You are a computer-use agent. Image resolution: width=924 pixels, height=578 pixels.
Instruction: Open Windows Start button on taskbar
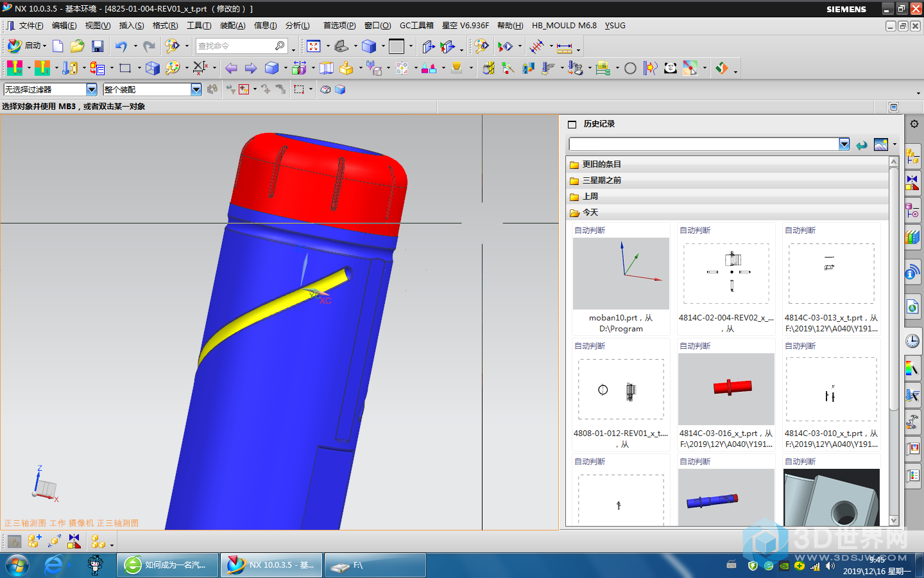pyautogui.click(x=17, y=565)
